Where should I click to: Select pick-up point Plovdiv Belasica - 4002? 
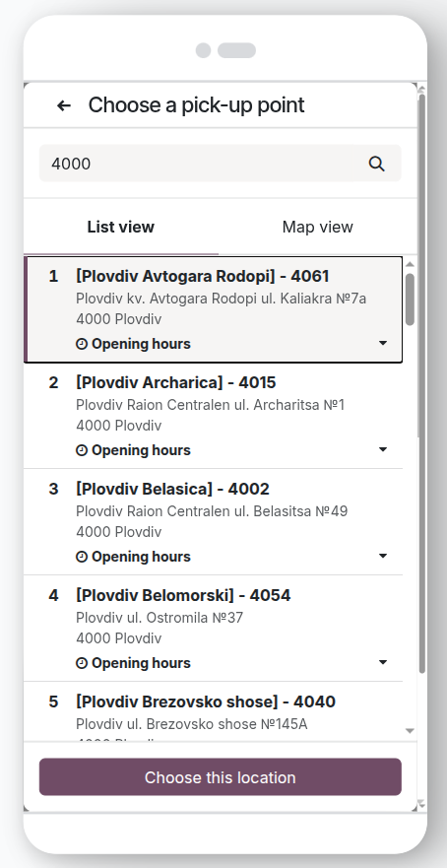(x=214, y=522)
